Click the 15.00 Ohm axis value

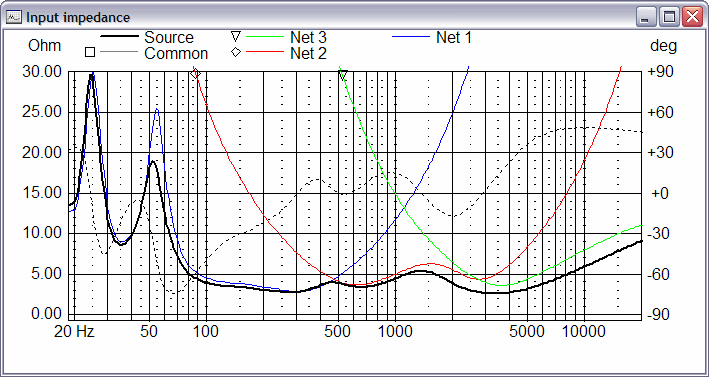pyautogui.click(x=42, y=193)
